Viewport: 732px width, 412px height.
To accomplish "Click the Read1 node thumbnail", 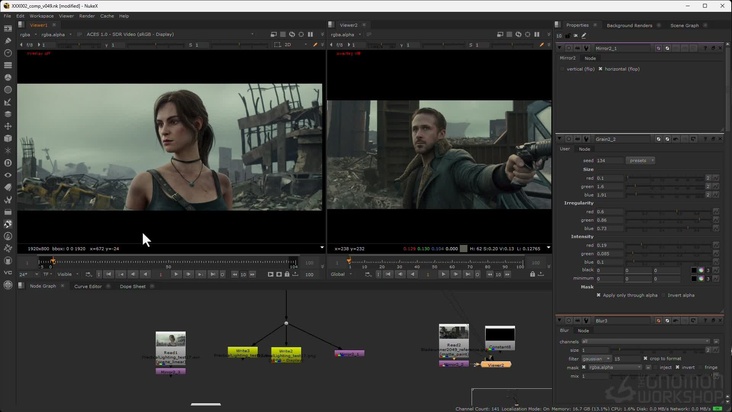I will [x=170, y=341].
